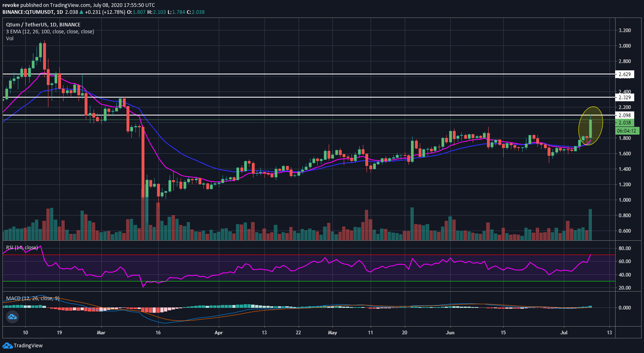Screen dimensions: 644x353
Task: Click the 0.000 MACD axis value
Action: pos(624,308)
